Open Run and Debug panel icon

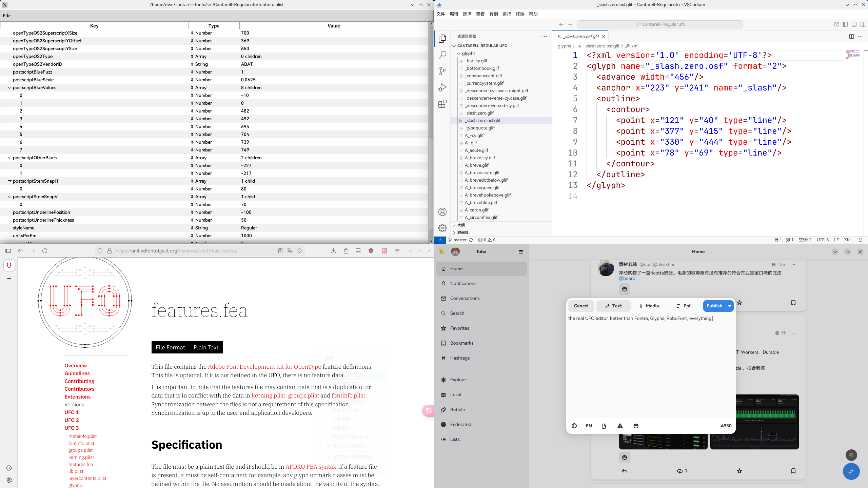[442, 87]
